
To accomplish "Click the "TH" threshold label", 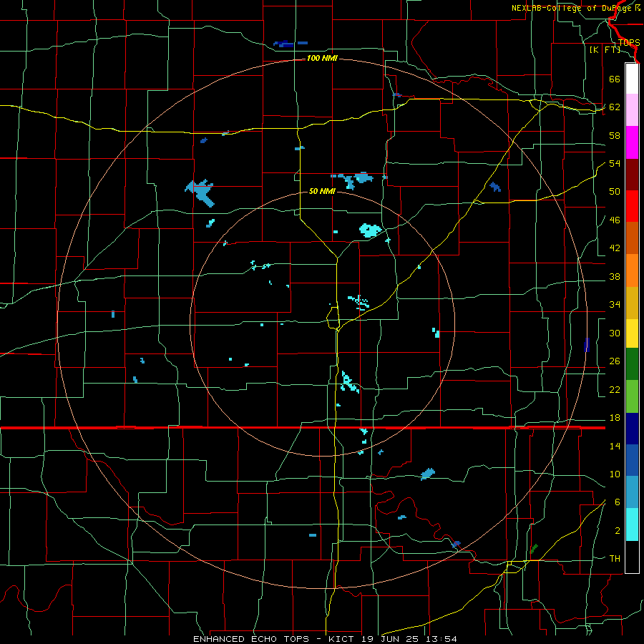I will 615,559.
